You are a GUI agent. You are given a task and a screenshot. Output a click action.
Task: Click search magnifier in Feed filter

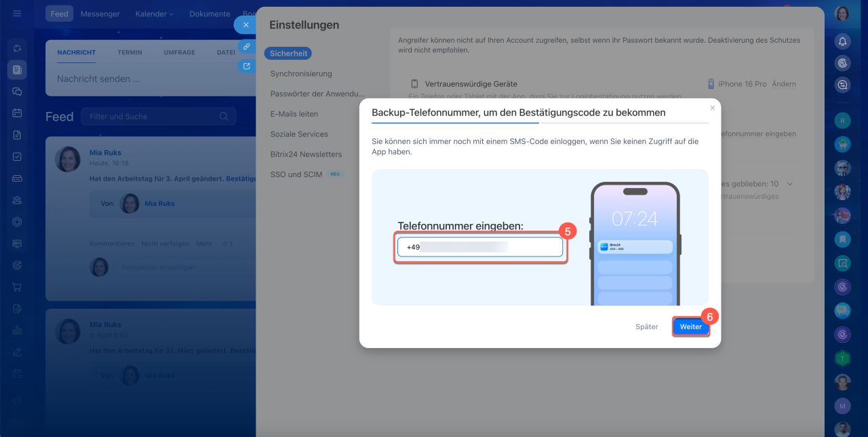click(x=224, y=117)
